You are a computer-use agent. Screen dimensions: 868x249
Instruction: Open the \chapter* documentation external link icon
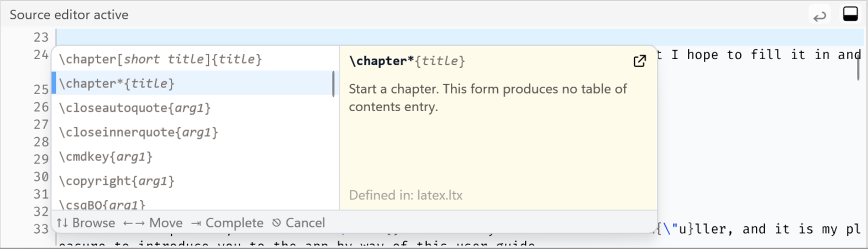pyautogui.click(x=639, y=61)
